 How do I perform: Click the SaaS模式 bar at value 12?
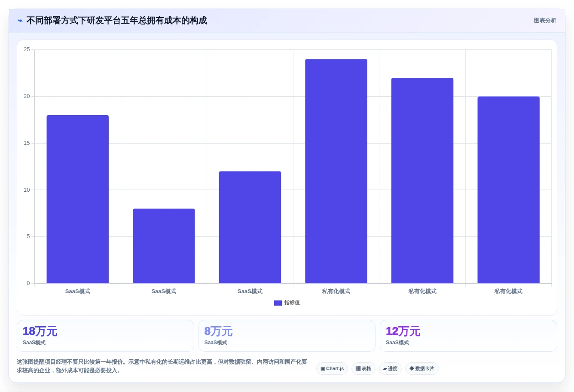(x=250, y=227)
